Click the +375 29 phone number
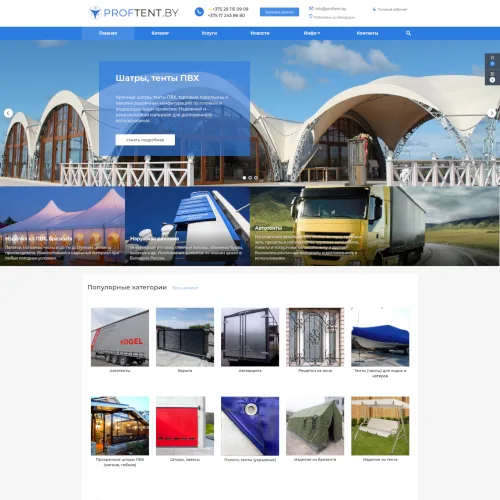This screenshot has height=500, width=500. [x=230, y=9]
